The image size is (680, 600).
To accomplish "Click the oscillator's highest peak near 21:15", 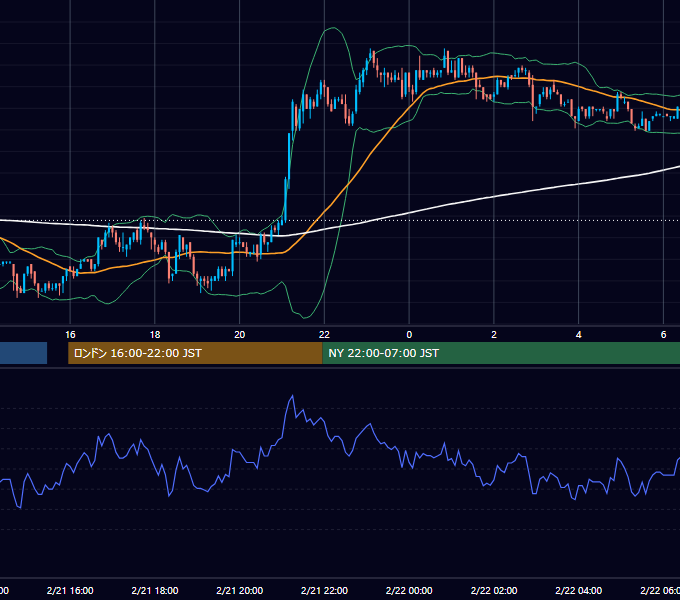I will pyautogui.click(x=292, y=395).
